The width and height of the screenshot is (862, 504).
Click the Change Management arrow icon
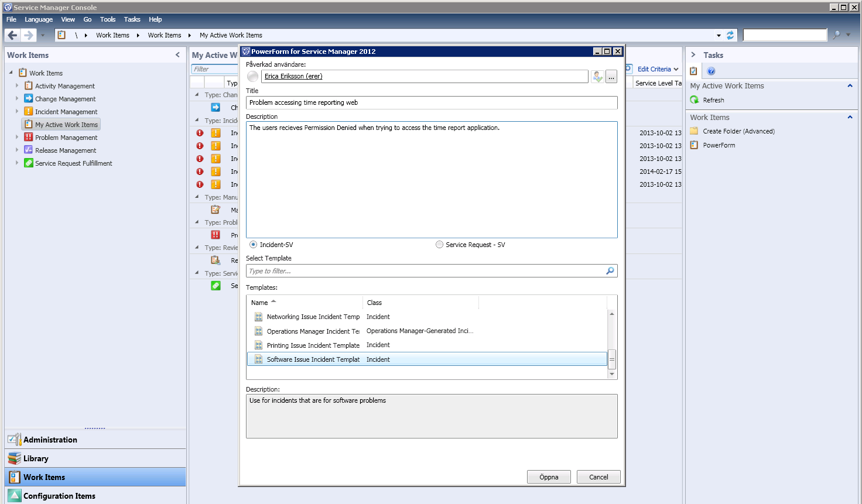(28, 98)
